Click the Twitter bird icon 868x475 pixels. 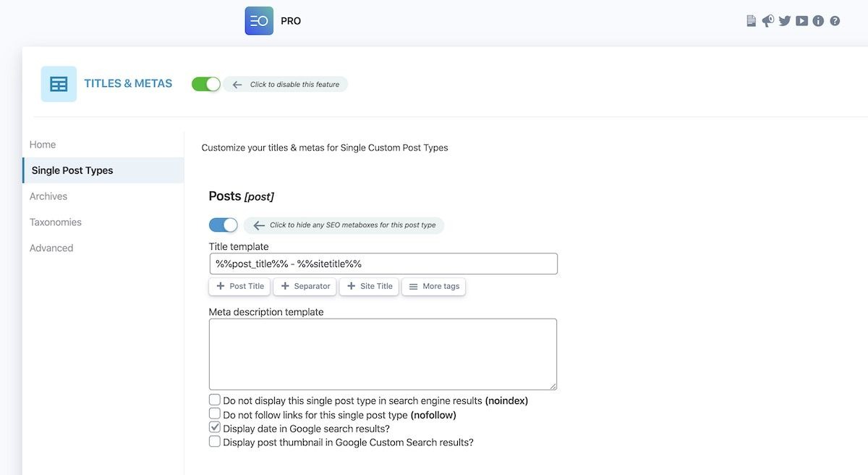point(784,21)
